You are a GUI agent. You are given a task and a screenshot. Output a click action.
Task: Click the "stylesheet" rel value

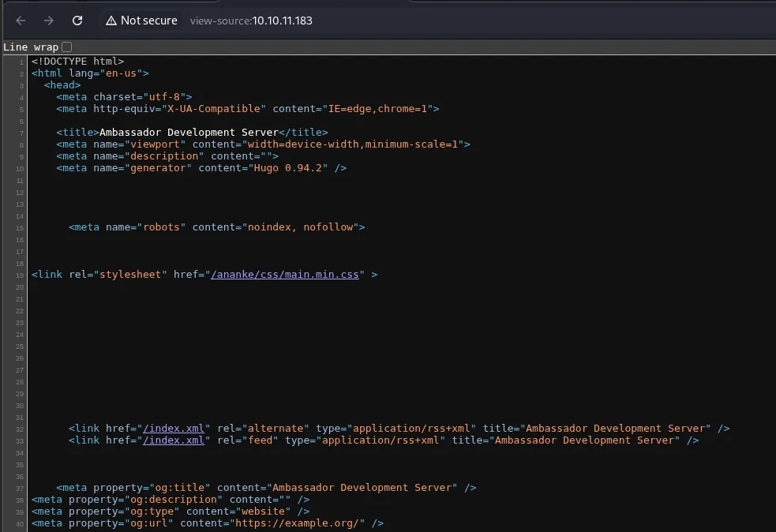pyautogui.click(x=131, y=274)
